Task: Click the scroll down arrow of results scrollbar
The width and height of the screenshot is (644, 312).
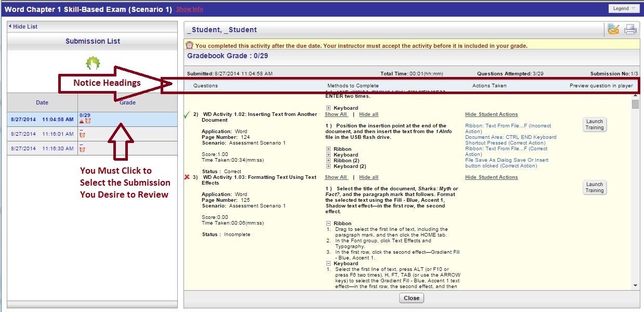Action: point(635,285)
